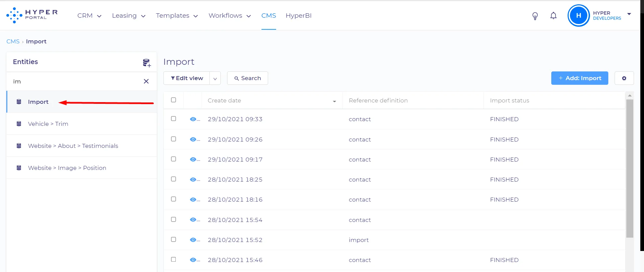The height and width of the screenshot is (272, 644).
Task: Click the Search button
Action: coord(247,78)
